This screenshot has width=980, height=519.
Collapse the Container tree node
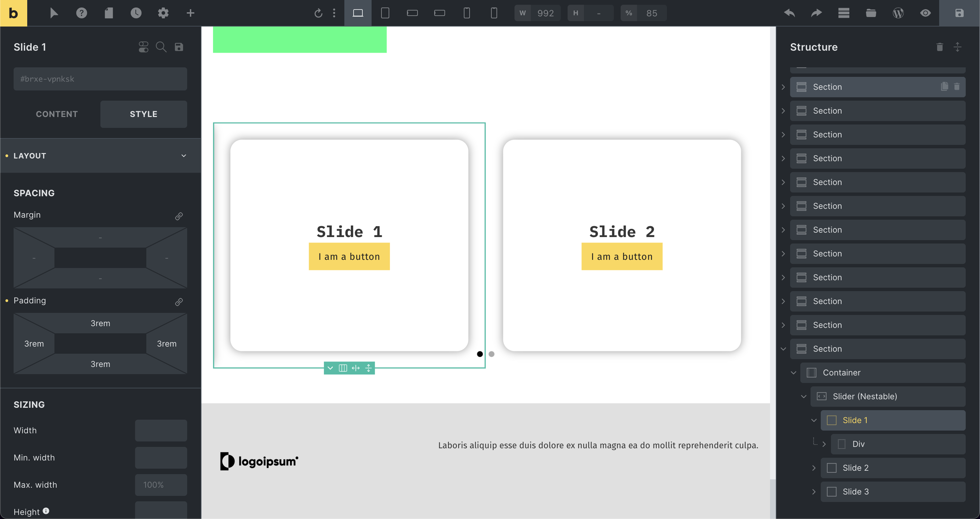click(x=793, y=373)
